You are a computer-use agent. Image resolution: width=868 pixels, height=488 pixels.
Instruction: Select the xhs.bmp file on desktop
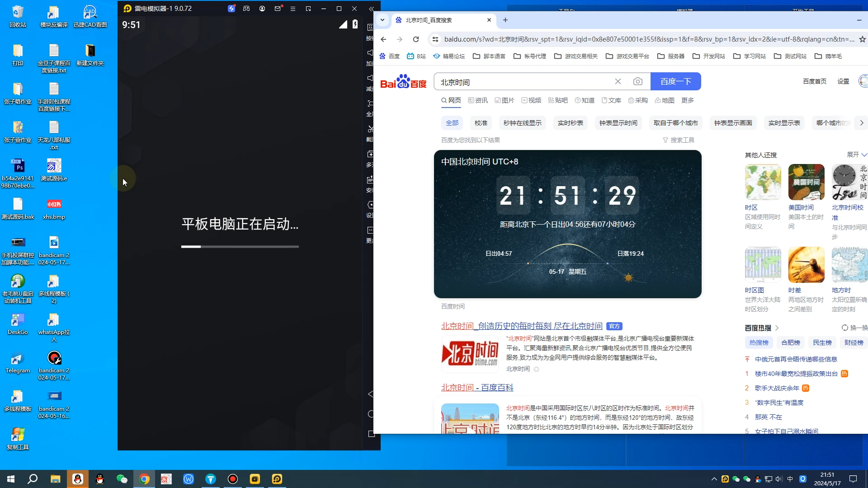54,209
